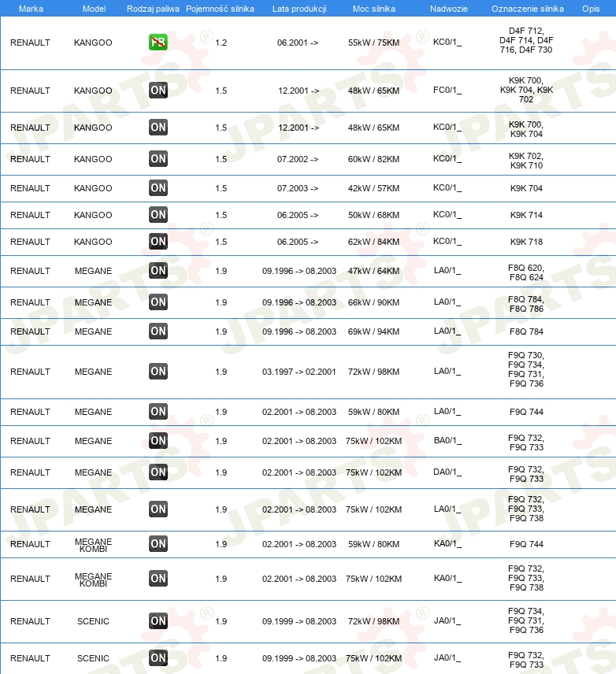The width and height of the screenshot is (616, 674).
Task: Select engine code cell D4F 712, D4F 714
Action: tap(526, 40)
